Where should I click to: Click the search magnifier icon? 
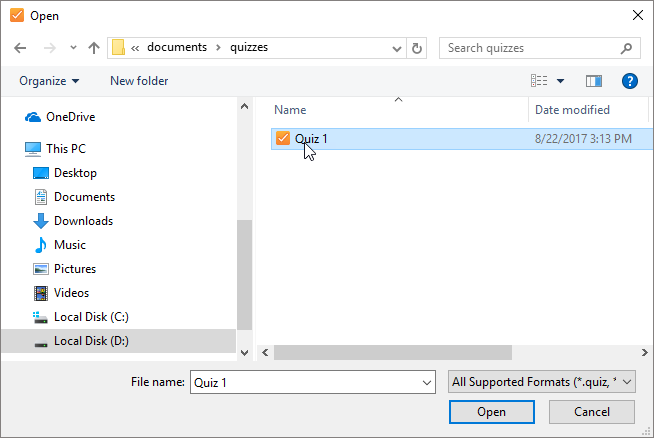[626, 48]
